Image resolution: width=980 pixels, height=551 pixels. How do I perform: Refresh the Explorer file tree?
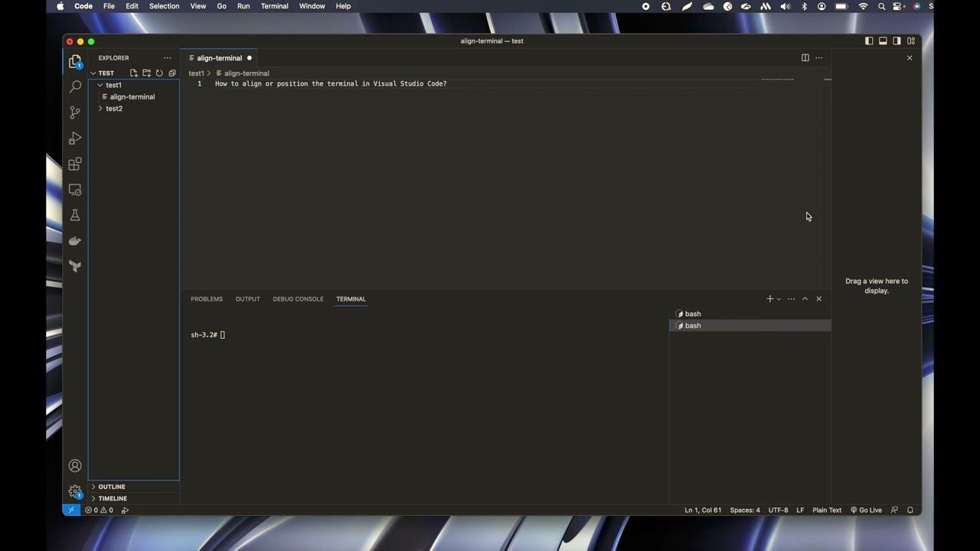tap(159, 73)
